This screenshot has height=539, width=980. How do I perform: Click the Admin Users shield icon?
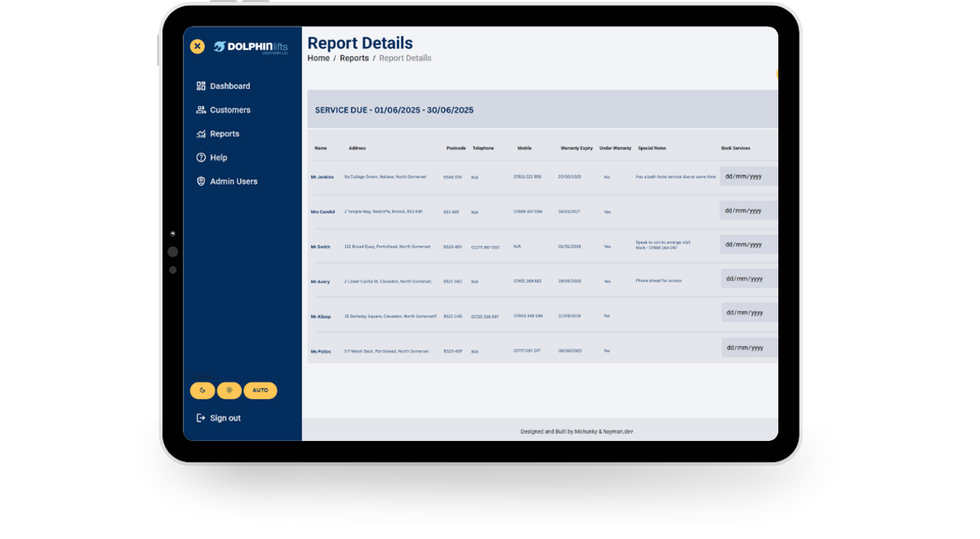(201, 182)
